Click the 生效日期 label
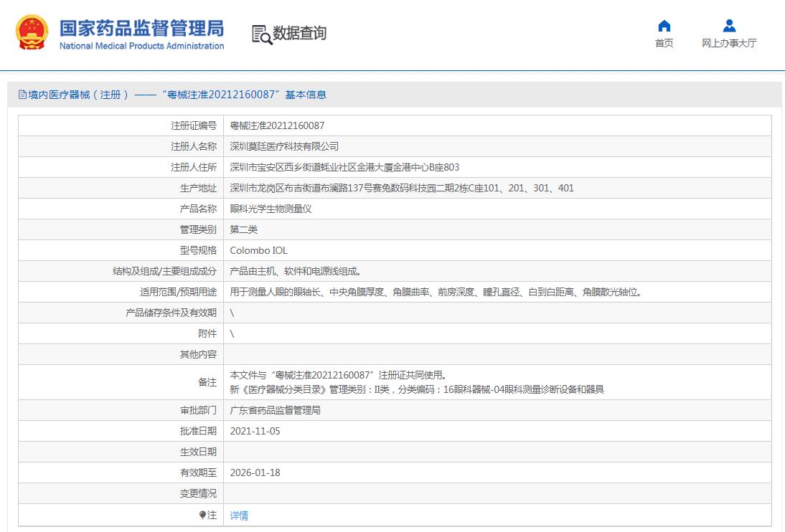This screenshot has width=785, height=532. pyautogui.click(x=198, y=452)
